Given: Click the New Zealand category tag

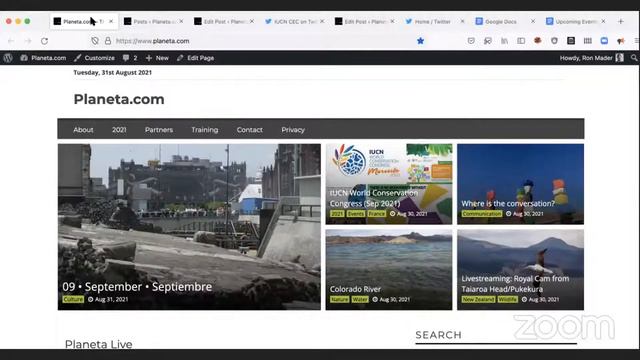Looking at the screenshot, I should [478, 299].
